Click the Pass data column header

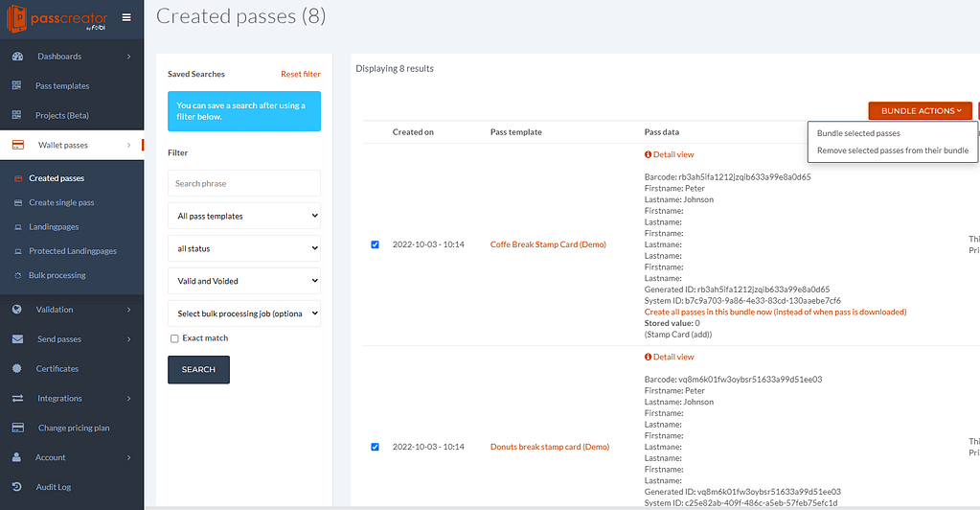pos(661,132)
